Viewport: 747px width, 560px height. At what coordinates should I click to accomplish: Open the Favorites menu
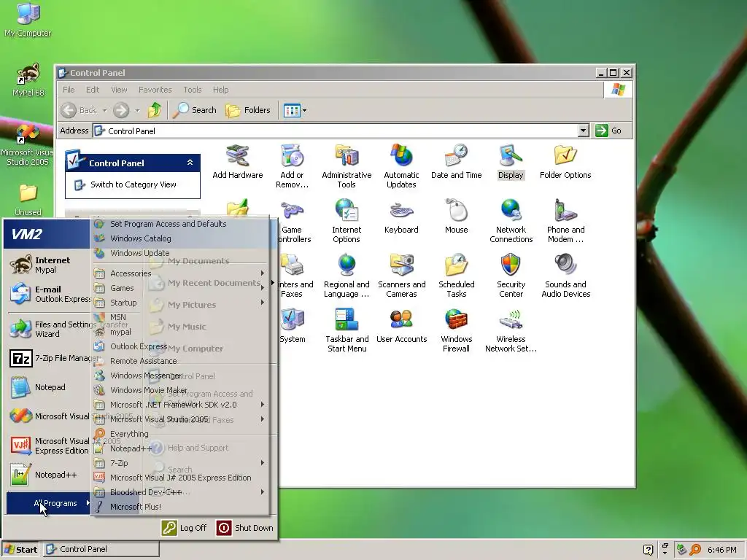(155, 90)
